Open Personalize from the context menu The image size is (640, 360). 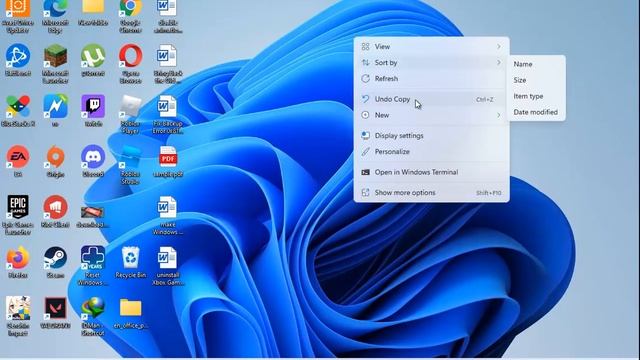click(x=431, y=151)
